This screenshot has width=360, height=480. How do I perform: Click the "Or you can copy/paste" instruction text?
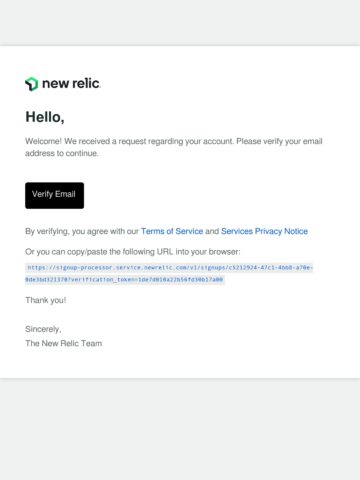[133, 252]
